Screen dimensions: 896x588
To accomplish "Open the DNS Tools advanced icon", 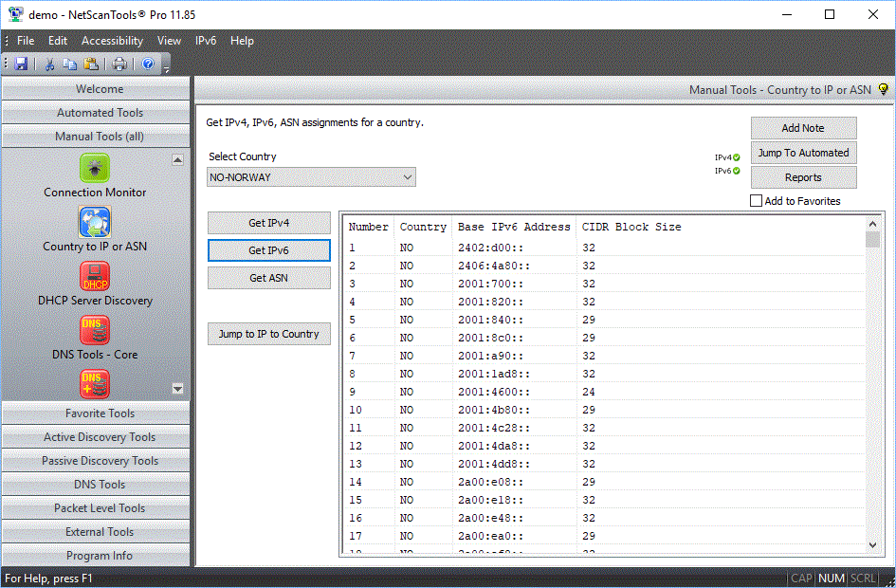I will [95, 384].
